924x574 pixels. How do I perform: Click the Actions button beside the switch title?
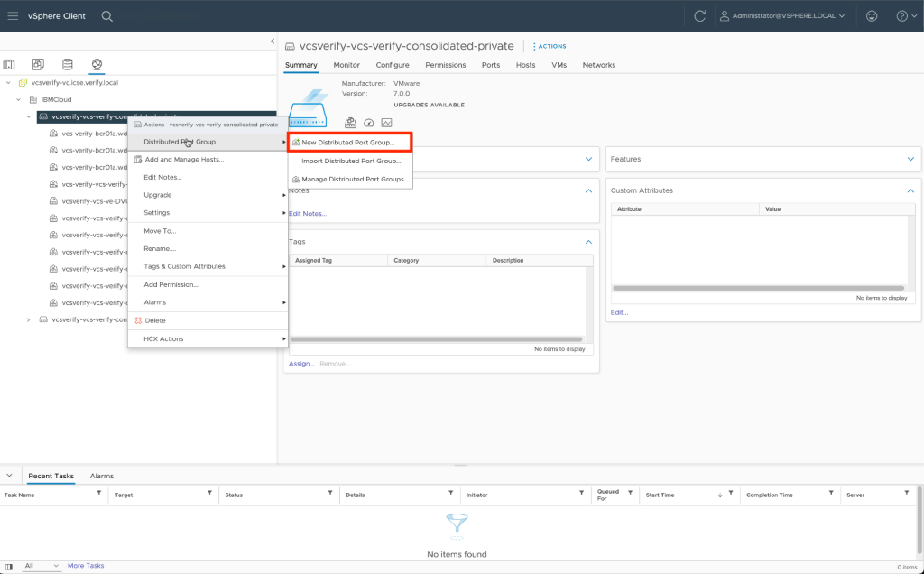pos(550,46)
